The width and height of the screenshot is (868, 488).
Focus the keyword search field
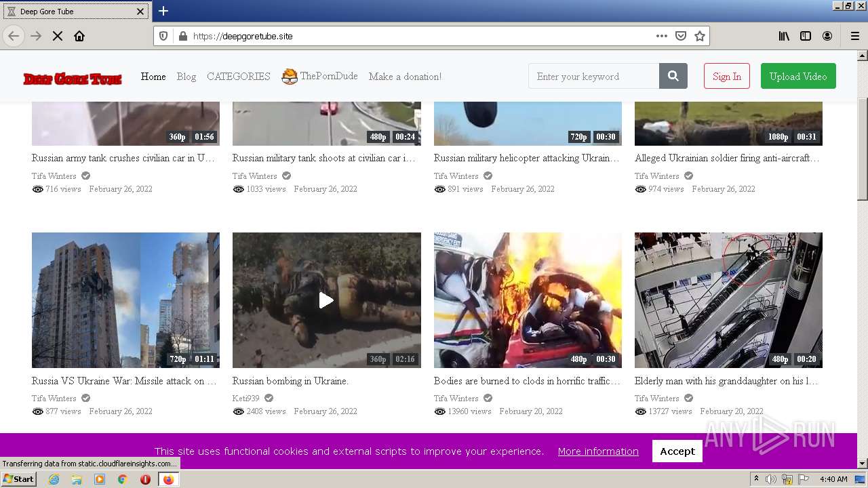coord(593,76)
